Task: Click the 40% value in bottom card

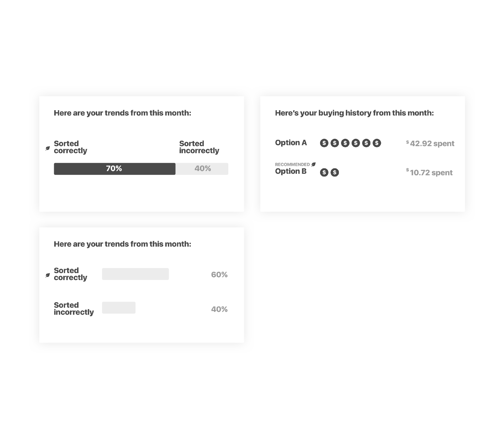Action: pyautogui.click(x=219, y=309)
